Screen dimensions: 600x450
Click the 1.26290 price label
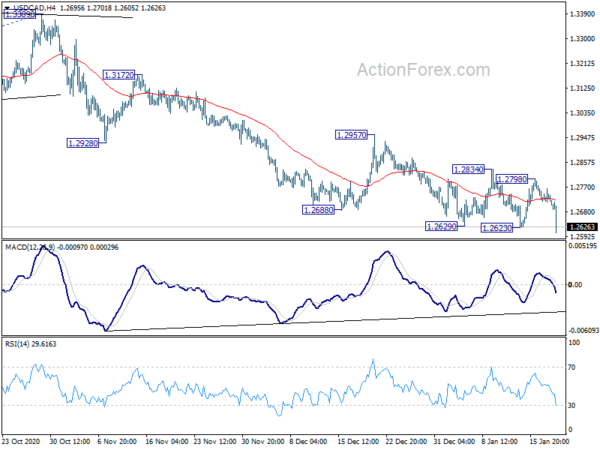coord(442,226)
